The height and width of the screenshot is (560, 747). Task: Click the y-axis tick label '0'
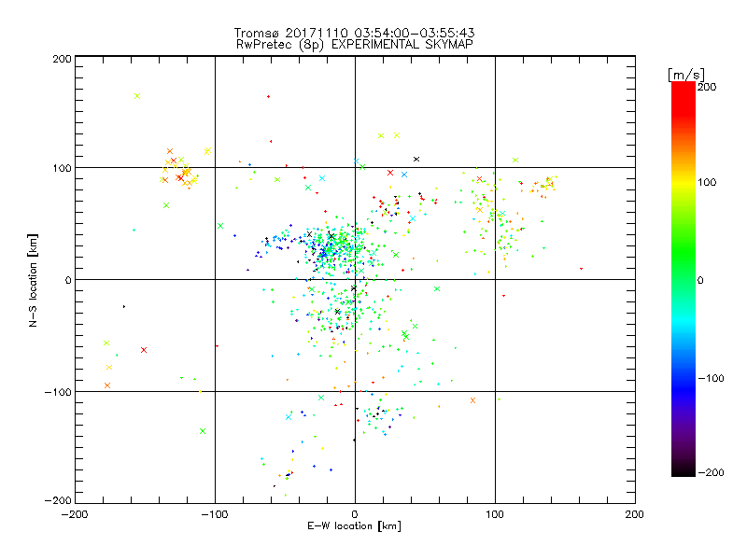pos(68,280)
